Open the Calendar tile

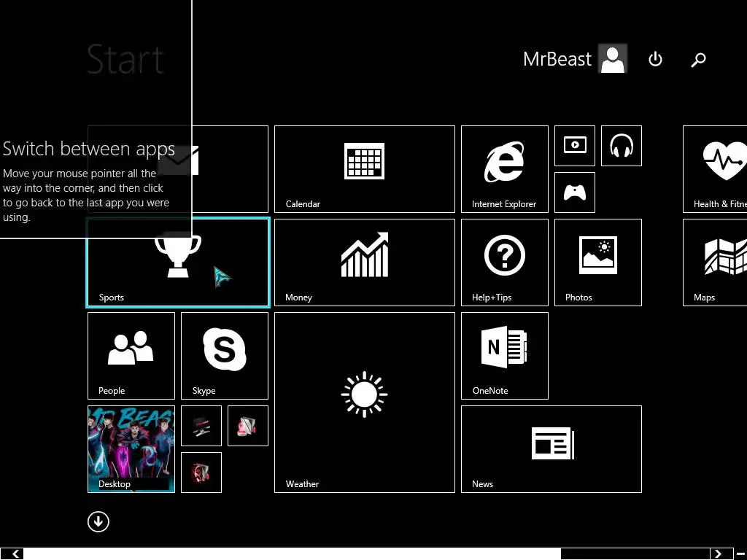pyautogui.click(x=365, y=169)
